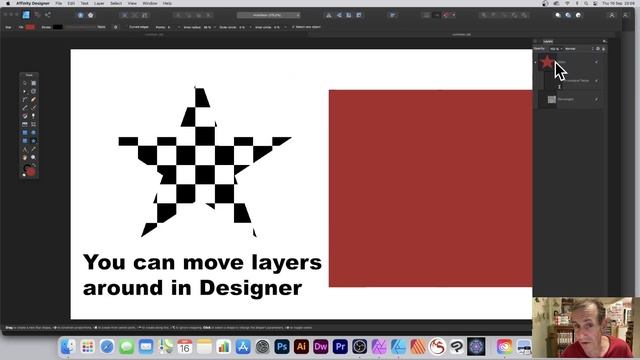This screenshot has height=360, width=640.
Task: Open Finder from the Dock
Action: (x=68, y=347)
